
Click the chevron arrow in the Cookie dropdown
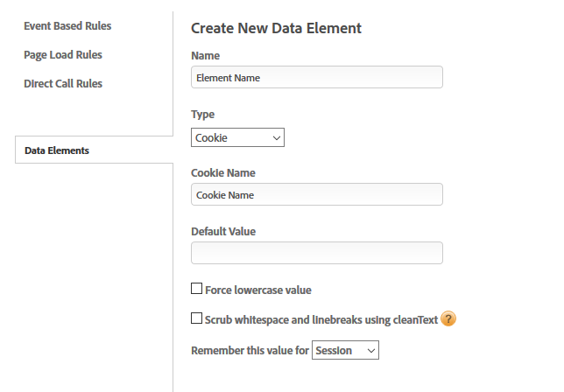276,138
